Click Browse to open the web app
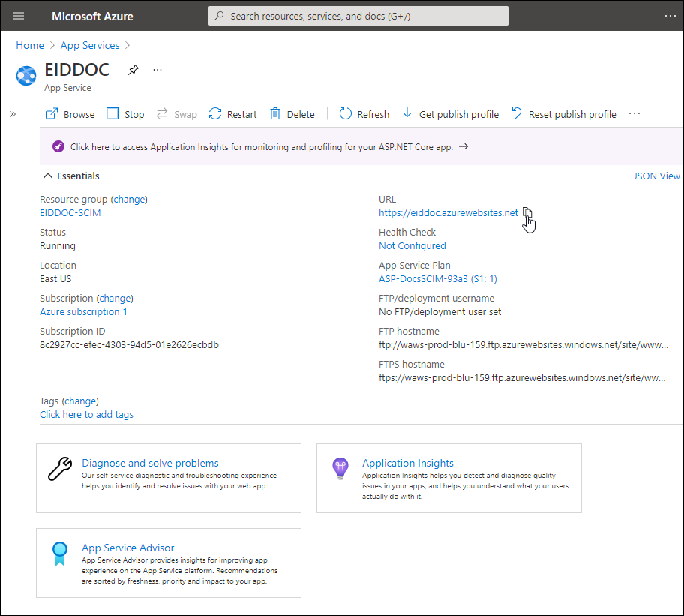Viewport: 684px width, 616px height. (x=70, y=114)
